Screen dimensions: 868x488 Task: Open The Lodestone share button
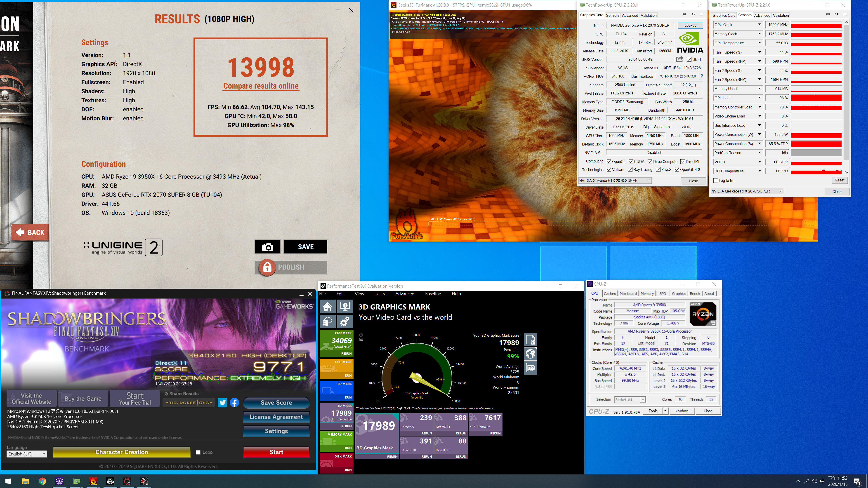189,402
